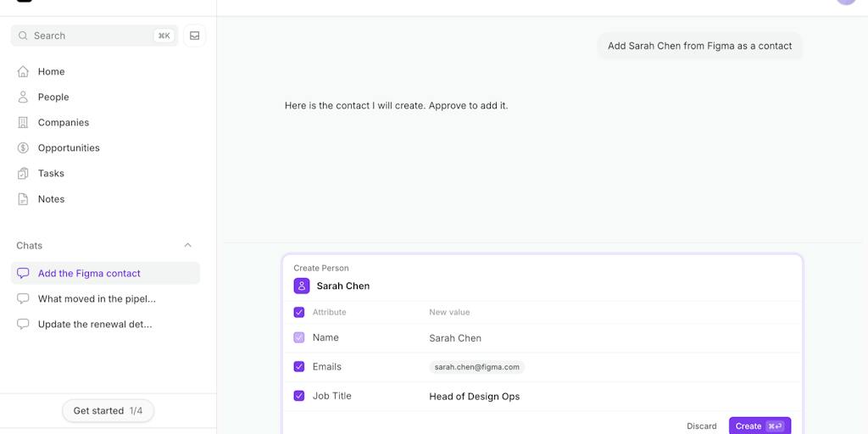
Task: Uncheck the Job Title checkbox
Action: 299,396
